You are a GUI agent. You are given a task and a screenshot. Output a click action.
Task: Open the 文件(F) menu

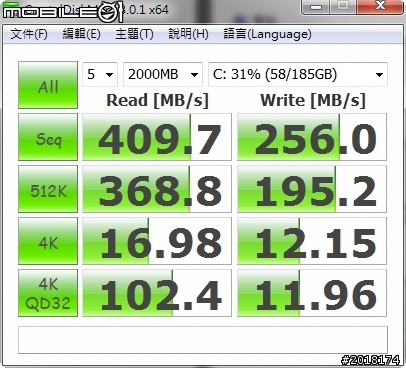(29, 34)
